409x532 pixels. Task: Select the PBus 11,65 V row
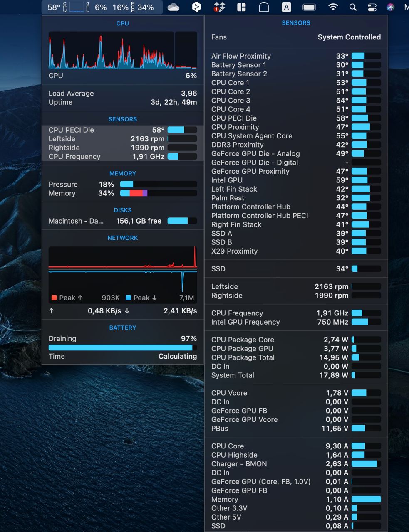pos(296,429)
